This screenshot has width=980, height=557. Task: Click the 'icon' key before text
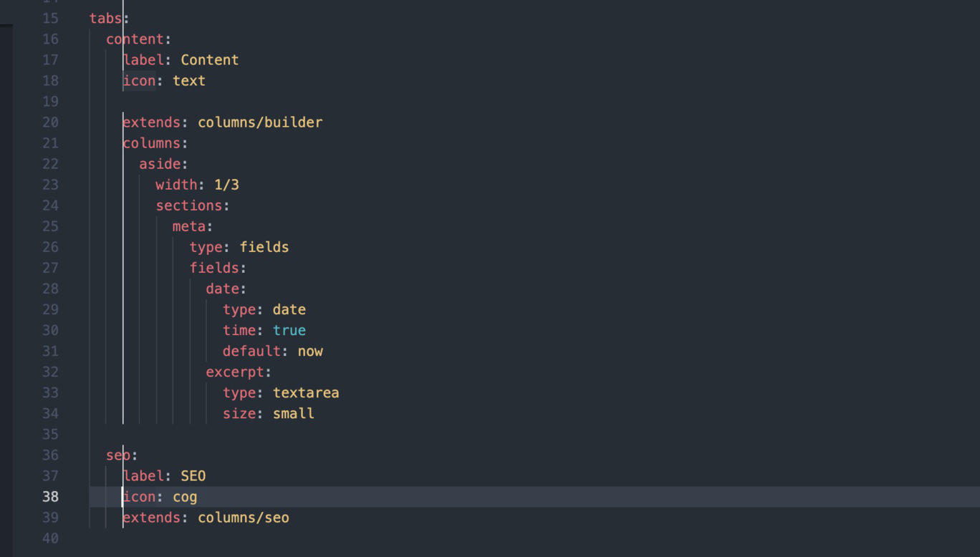pyautogui.click(x=139, y=80)
